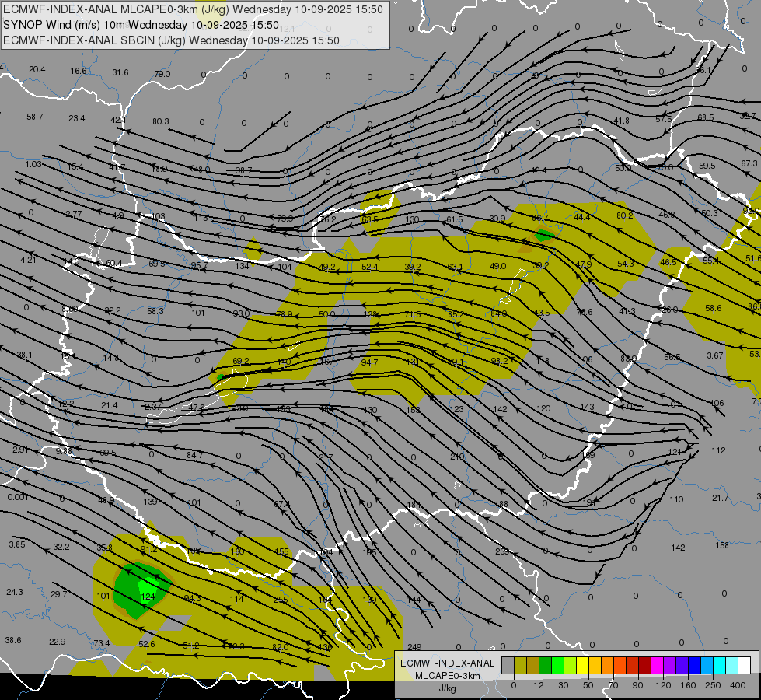Viewport: 761px width, 700px height.
Task: Click the legend tick label 160
Action: coord(688,685)
